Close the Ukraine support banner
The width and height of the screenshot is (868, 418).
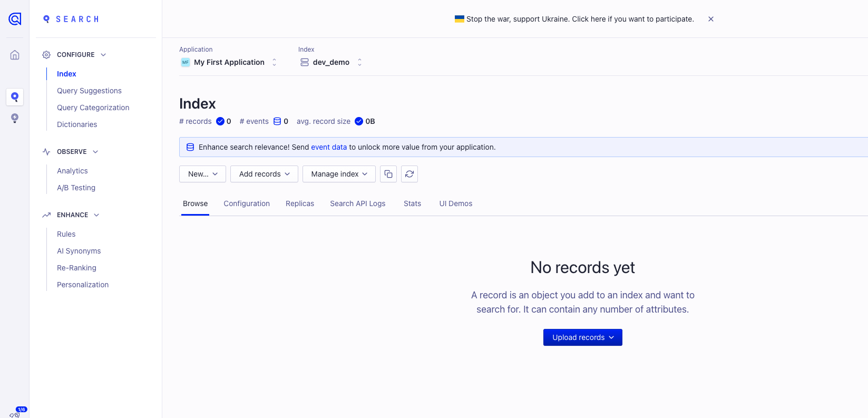711,19
